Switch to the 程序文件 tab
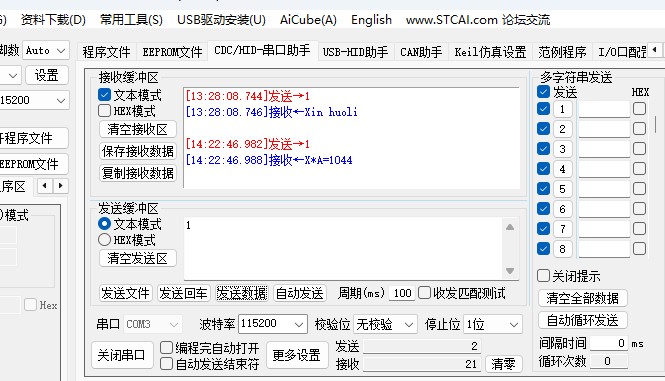Image resolution: width=665 pixels, height=381 pixels. tap(106, 52)
